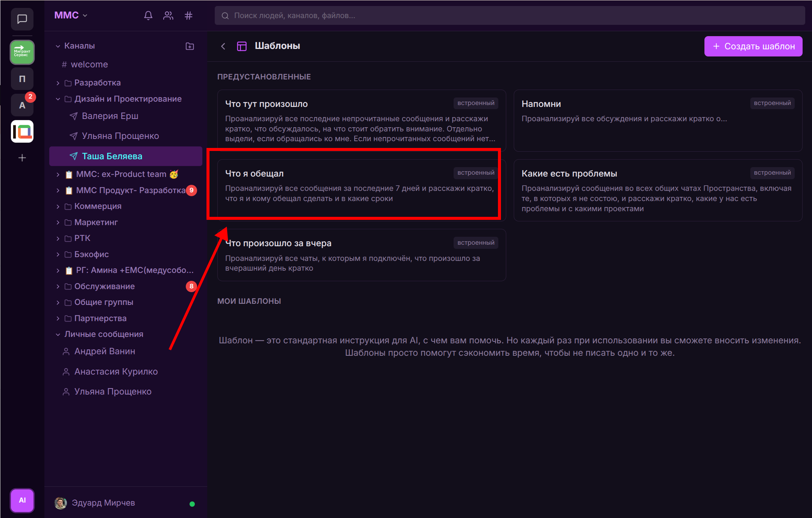The width and height of the screenshot is (812, 518).
Task: Click the Создать шаблон button
Action: (753, 46)
